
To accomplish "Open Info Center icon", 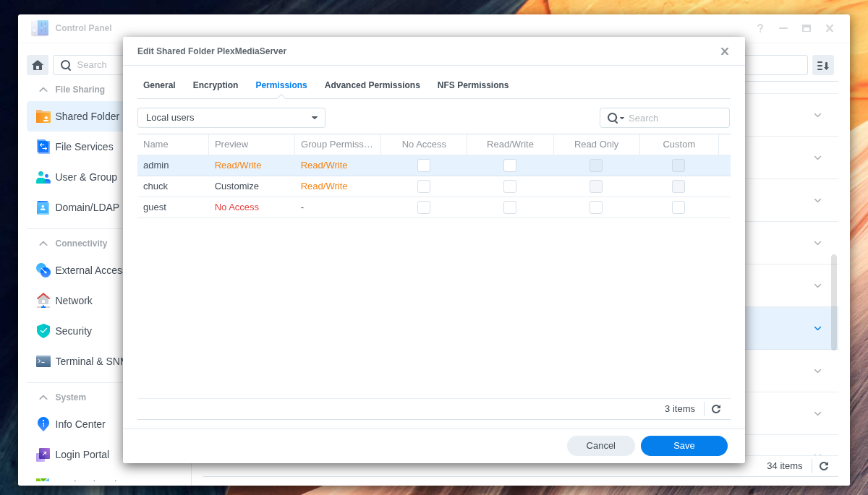I will 43,424.
